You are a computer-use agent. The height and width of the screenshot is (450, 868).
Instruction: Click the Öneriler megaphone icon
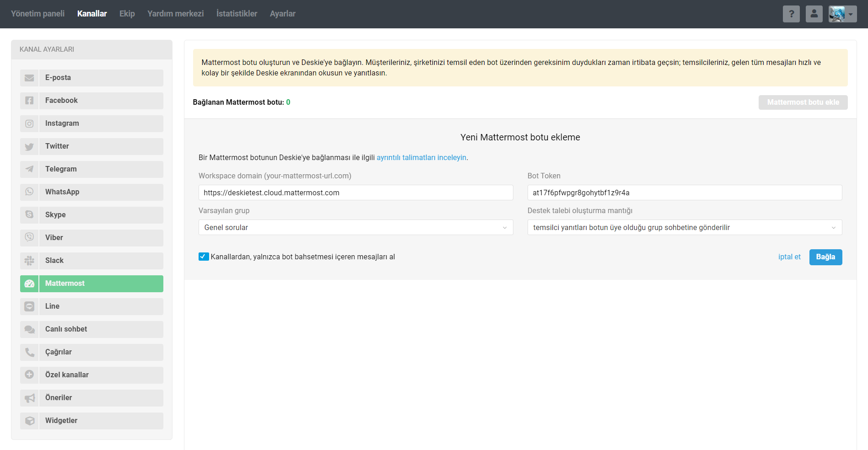(x=29, y=398)
